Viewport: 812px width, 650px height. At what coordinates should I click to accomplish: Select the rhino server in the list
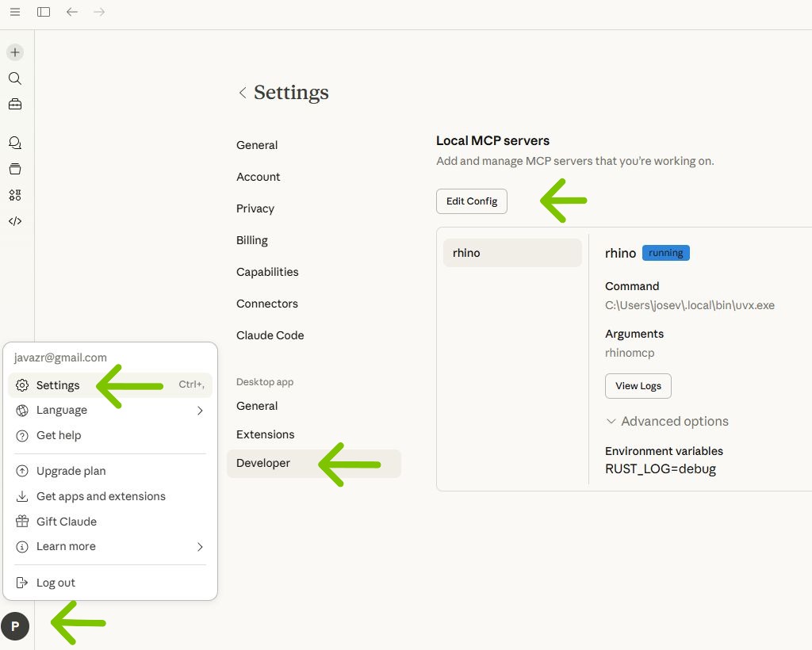(511, 252)
